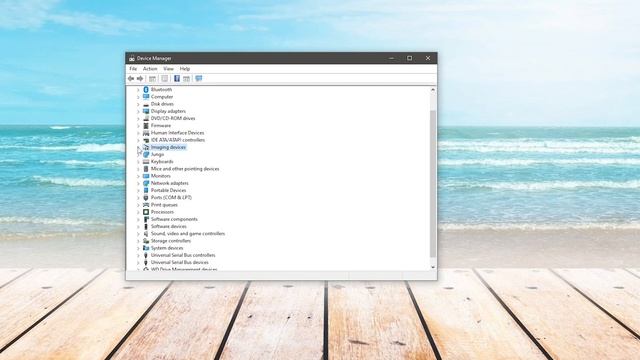Select the 'Computer' tree label
This screenshot has width=640, height=360.
(x=162, y=97)
